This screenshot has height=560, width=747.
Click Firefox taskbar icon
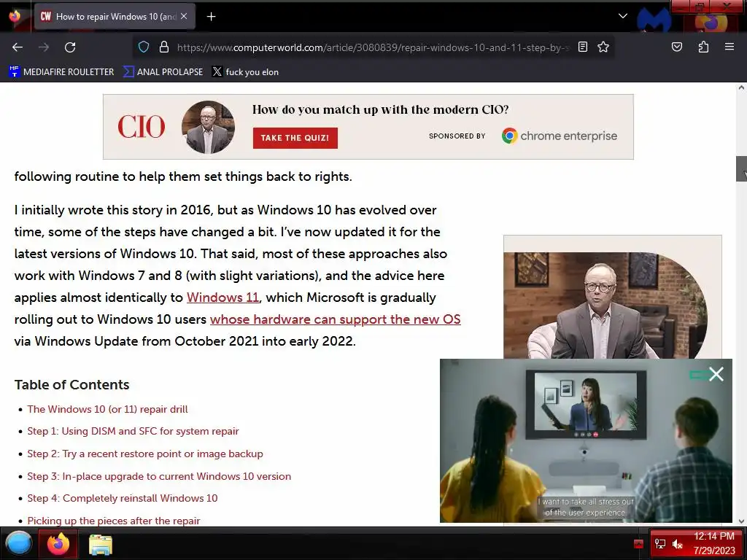58,543
